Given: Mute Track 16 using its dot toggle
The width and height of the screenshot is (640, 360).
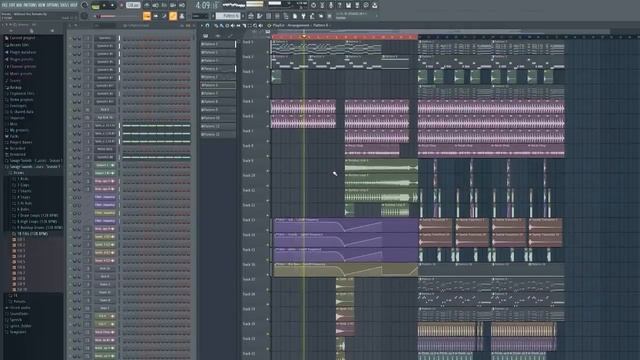Looking at the screenshot, I should (x=268, y=275).
